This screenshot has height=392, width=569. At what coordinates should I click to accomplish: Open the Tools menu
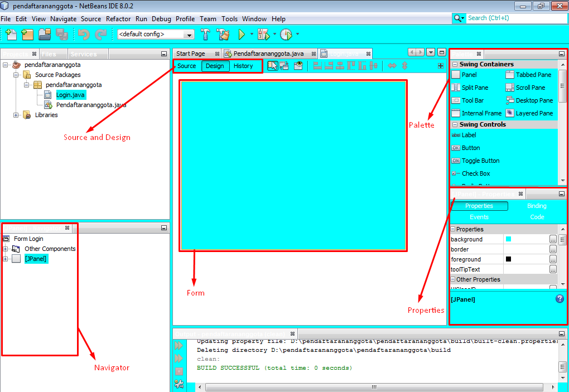[x=229, y=19]
